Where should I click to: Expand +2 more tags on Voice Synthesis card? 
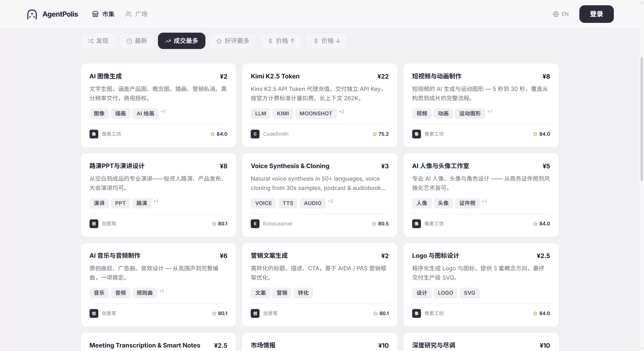(330, 201)
